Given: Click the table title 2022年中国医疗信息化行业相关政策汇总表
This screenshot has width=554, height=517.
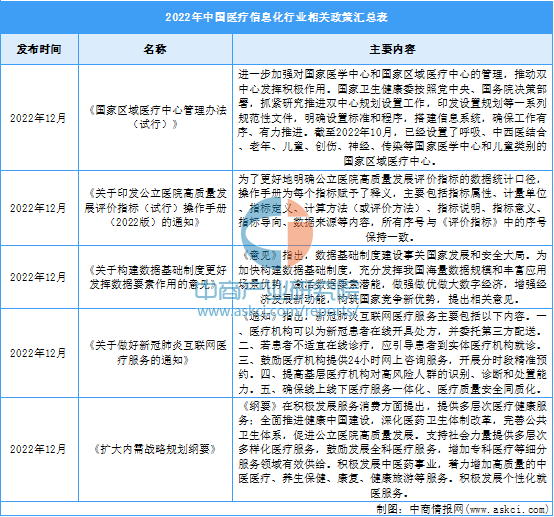Looking at the screenshot, I should click(x=277, y=17).
